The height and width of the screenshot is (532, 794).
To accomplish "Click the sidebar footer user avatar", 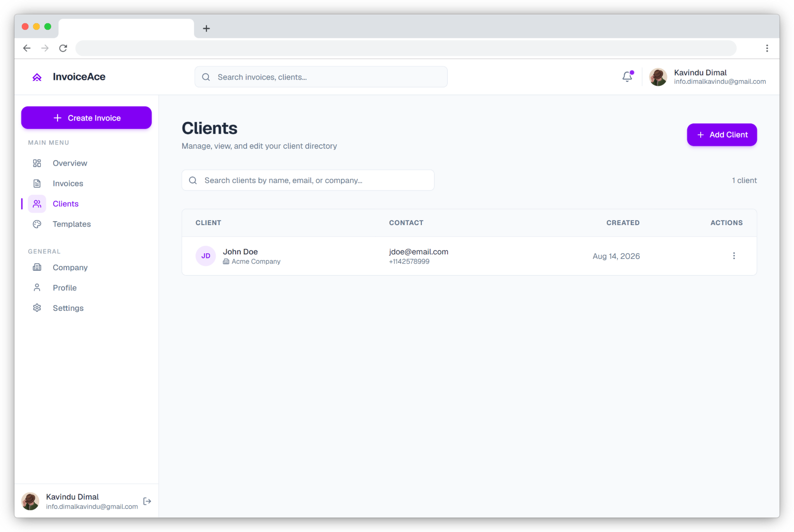I will [x=30, y=501].
